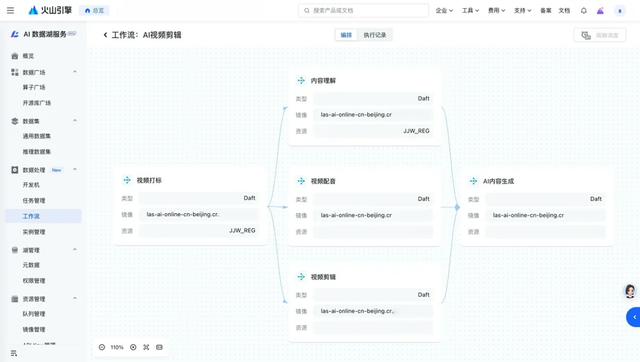Collapse the 数据广场 sidebar section
Viewport: 640px width, 362px height.
[75, 72]
